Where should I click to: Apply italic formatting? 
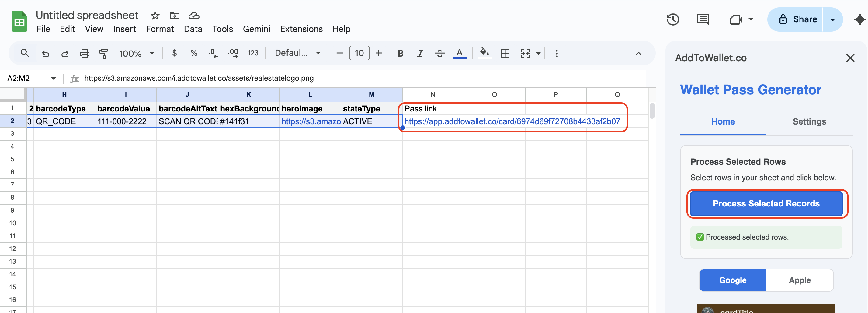(420, 53)
